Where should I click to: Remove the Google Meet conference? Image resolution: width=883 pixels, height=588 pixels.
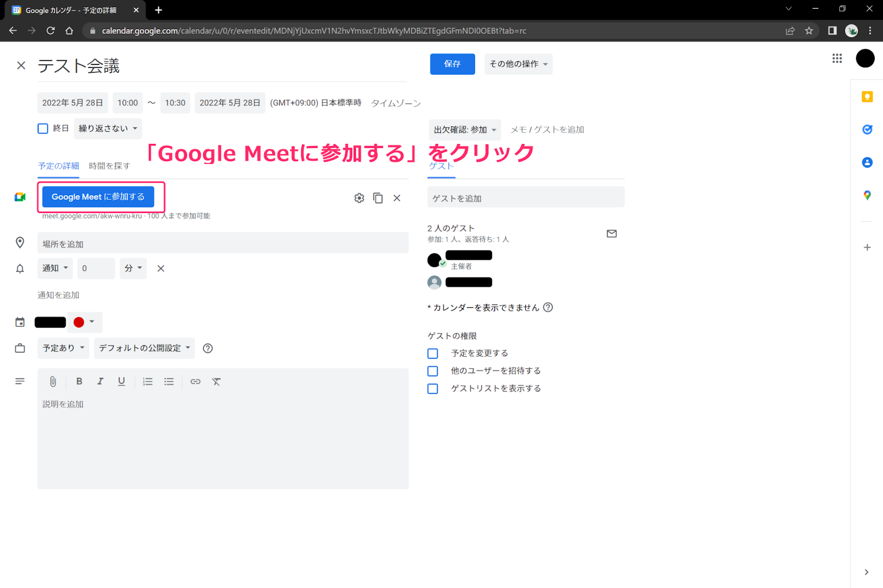(397, 198)
